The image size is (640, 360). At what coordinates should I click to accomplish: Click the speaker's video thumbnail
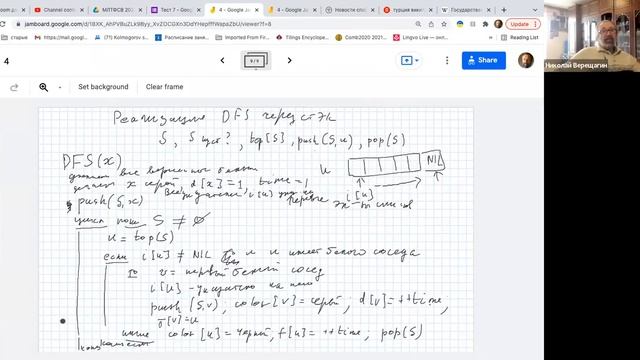592,36
